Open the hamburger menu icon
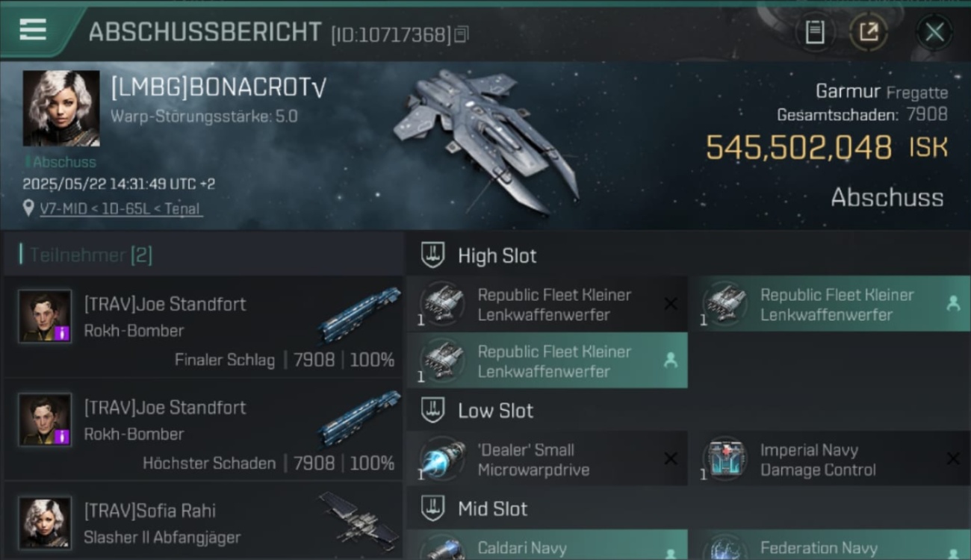 33,31
